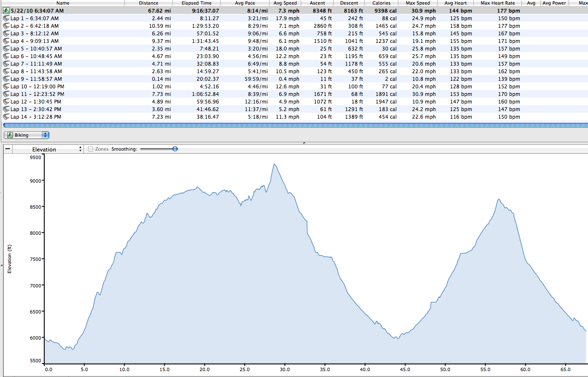Click the Calories column header
Image resolution: width=588 pixels, height=377 pixels.
pyautogui.click(x=381, y=3)
